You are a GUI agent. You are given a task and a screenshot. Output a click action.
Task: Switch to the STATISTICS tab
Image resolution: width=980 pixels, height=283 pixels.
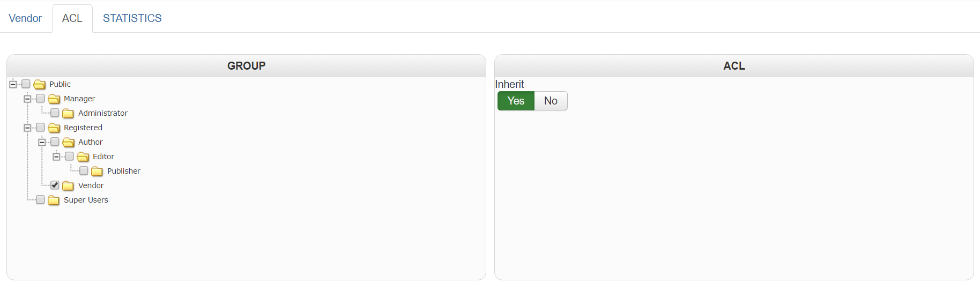tap(132, 18)
